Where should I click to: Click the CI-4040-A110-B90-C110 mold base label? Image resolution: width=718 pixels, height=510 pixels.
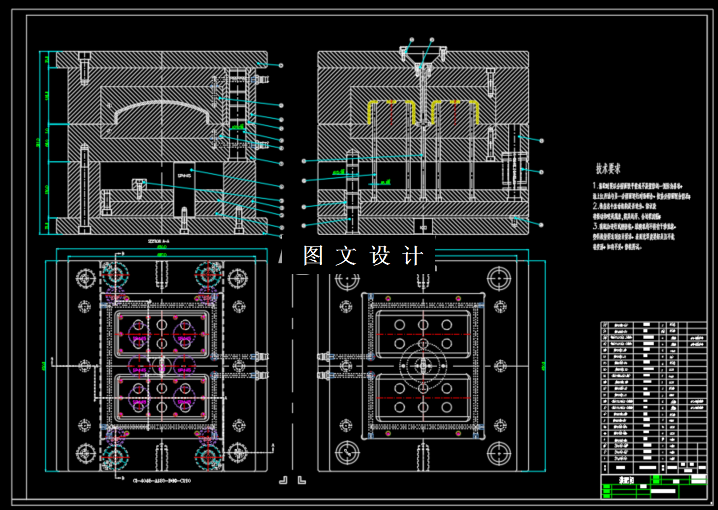[x=162, y=481]
